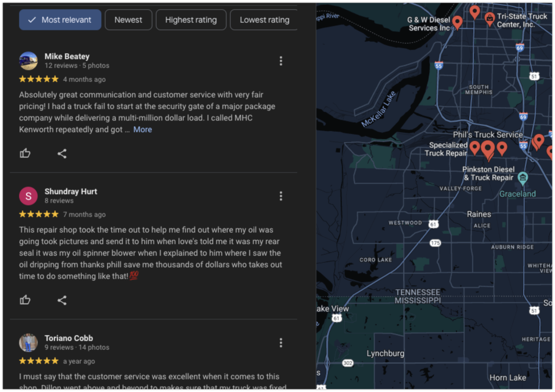This screenshot has height=392, width=555.
Task: Share Mike Beatey's review
Action: [x=62, y=153]
